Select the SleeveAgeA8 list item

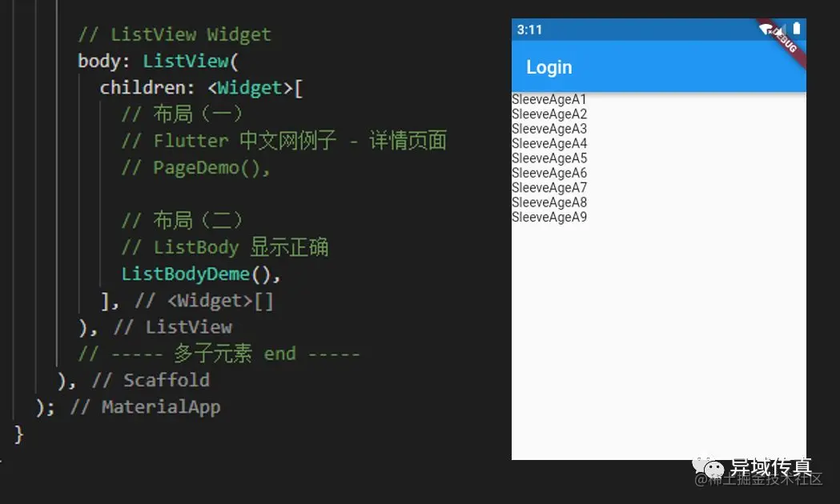click(549, 202)
